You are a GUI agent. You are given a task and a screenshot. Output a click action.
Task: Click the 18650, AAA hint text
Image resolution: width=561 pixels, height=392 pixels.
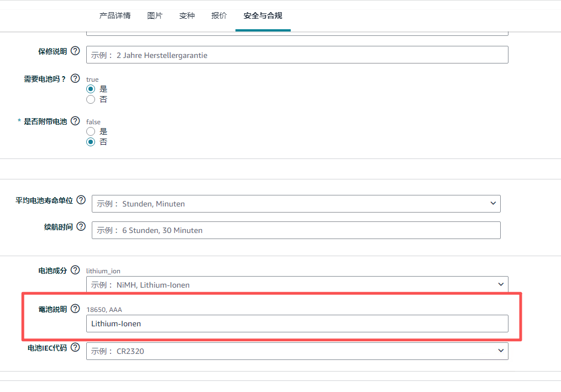(104, 309)
